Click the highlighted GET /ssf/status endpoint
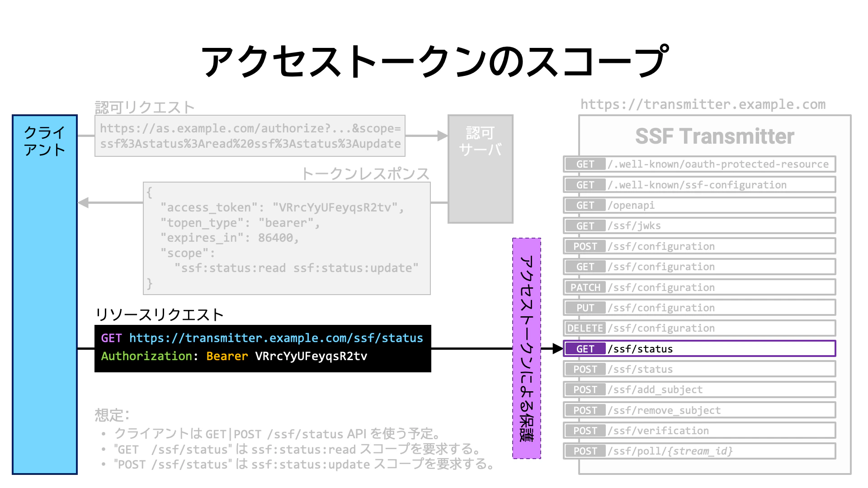 (699, 349)
